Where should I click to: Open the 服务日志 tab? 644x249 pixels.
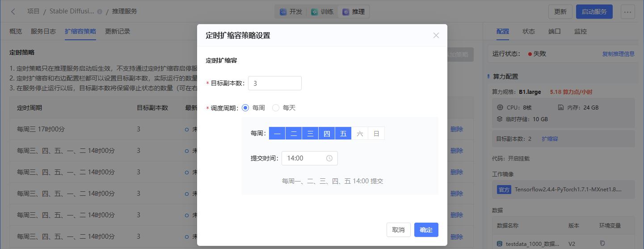(x=43, y=31)
